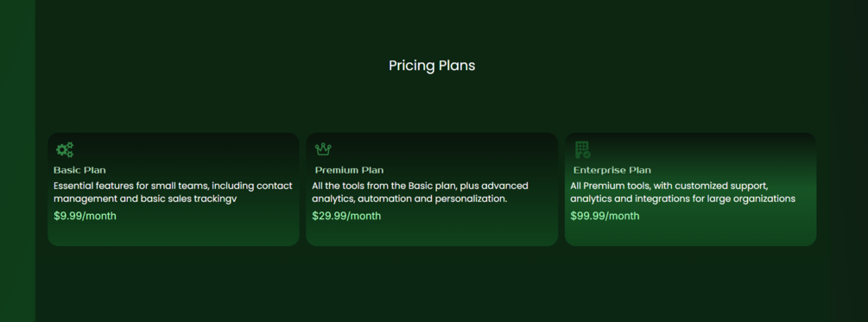The width and height of the screenshot is (868, 322).
Task: Click the crown icon on Premium Plan card
Action: pos(323,149)
